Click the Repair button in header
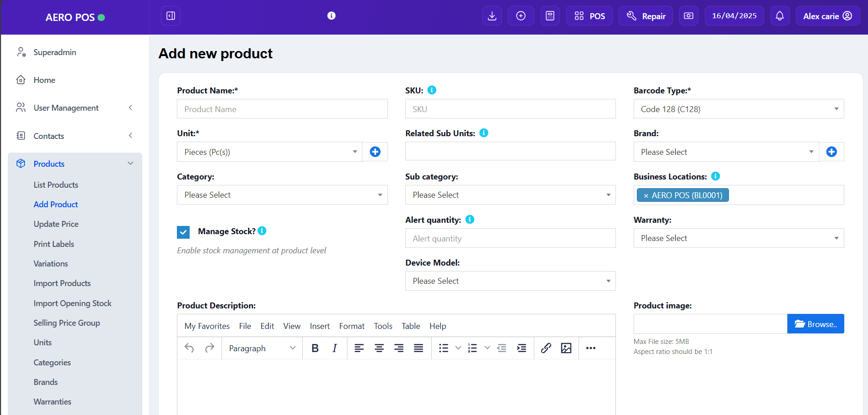This screenshot has width=868, height=415. [646, 16]
